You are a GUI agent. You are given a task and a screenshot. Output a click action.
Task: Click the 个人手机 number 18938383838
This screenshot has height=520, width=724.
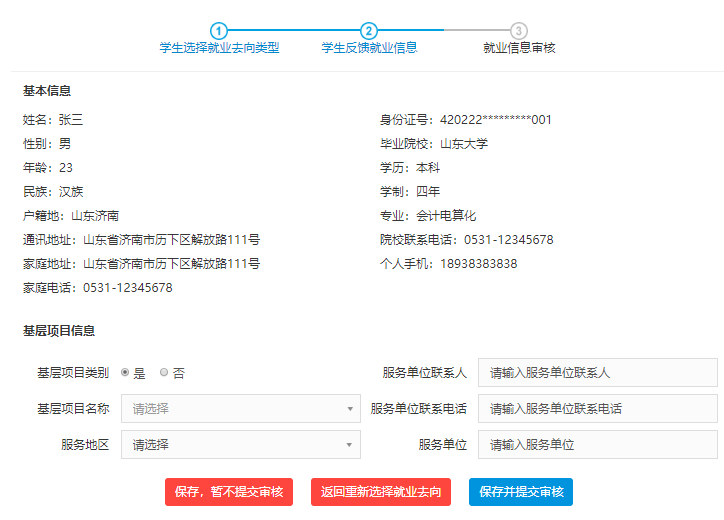(x=479, y=264)
